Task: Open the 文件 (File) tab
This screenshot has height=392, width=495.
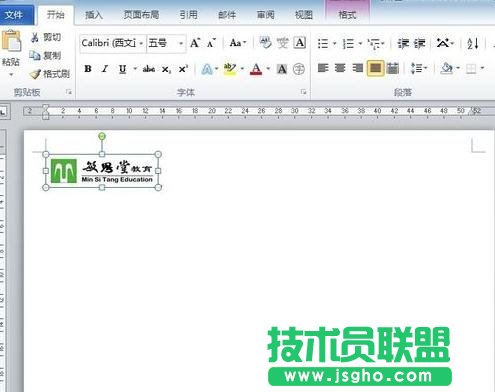Action: 16,15
